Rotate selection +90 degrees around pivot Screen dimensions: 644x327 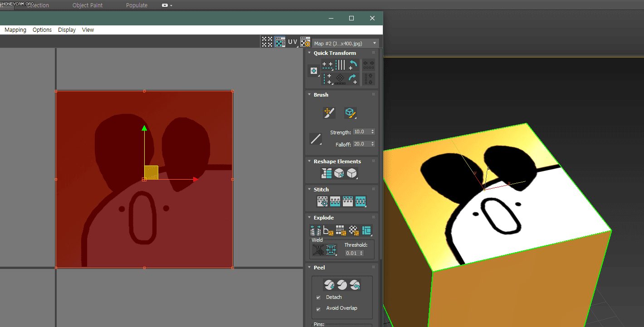[353, 79]
